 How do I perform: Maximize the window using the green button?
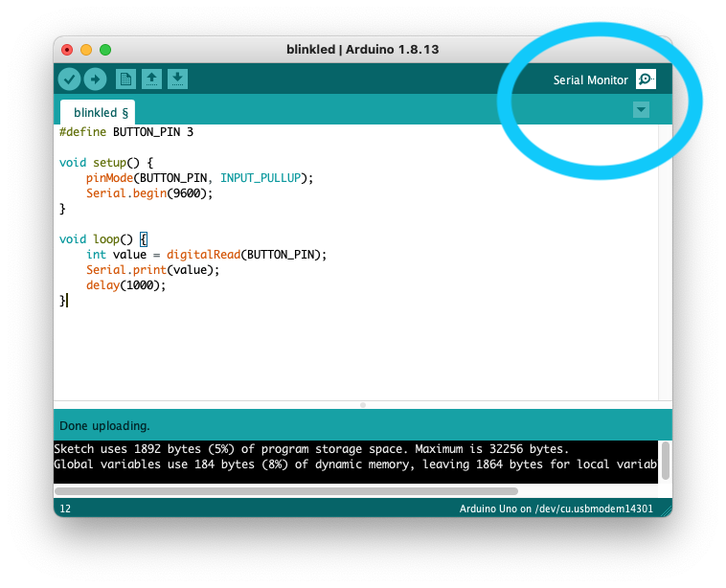(105, 50)
